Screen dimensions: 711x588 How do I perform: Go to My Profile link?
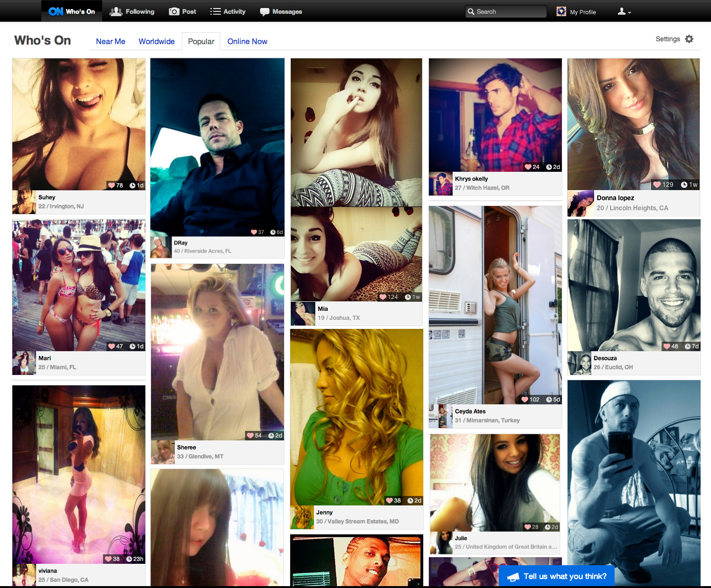583,12
